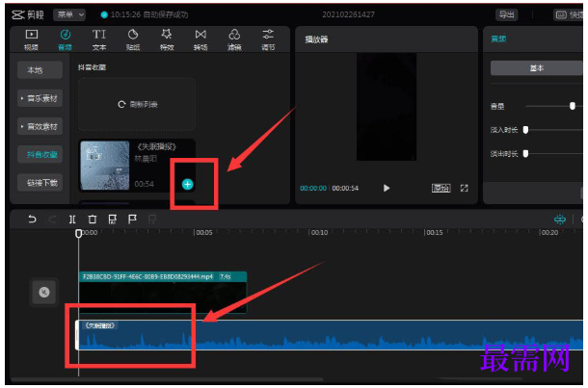Adjust the 淡出时长 fade-out slider
This screenshot has height=388, width=588.
pos(525,153)
